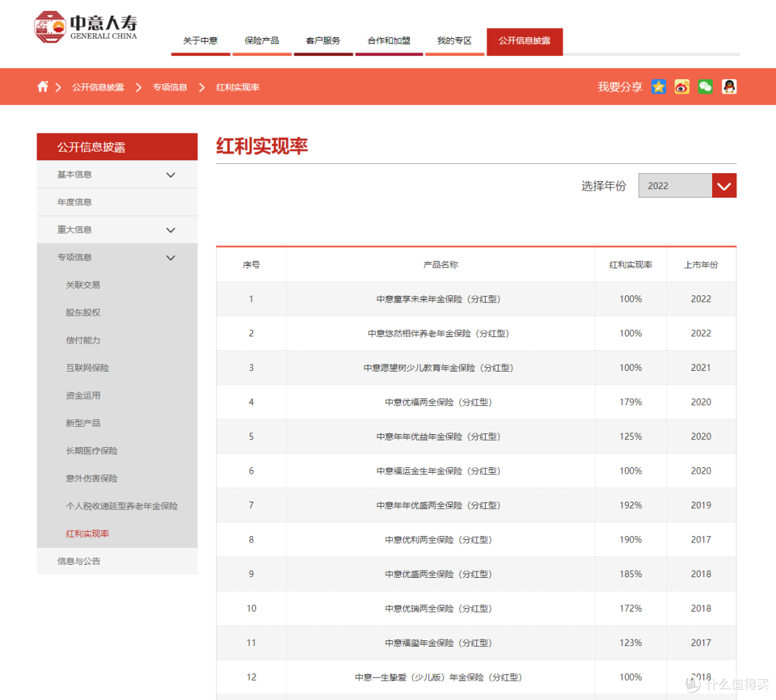Click breadcrumb link 公开信息披露
The width and height of the screenshot is (776, 700).
click(98, 87)
